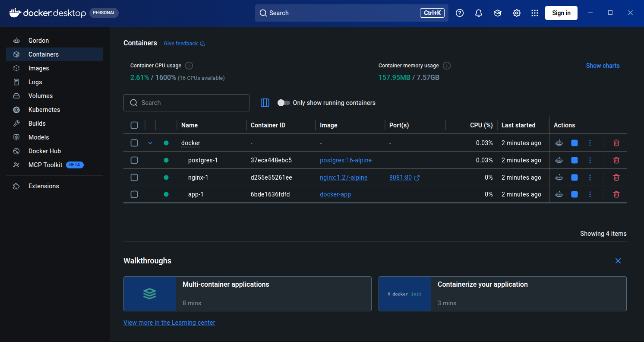Stop the nginx-1 container
Screen dimensions: 644x342
pos(575,177)
